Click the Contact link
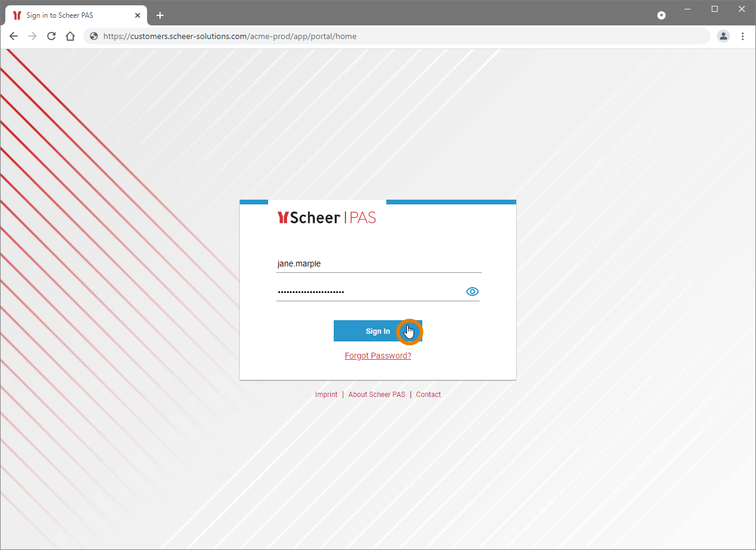The width and height of the screenshot is (756, 550). (x=428, y=394)
